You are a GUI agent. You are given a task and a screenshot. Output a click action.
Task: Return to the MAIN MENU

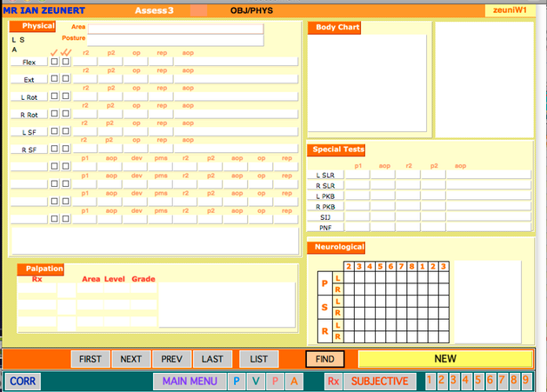190,382
